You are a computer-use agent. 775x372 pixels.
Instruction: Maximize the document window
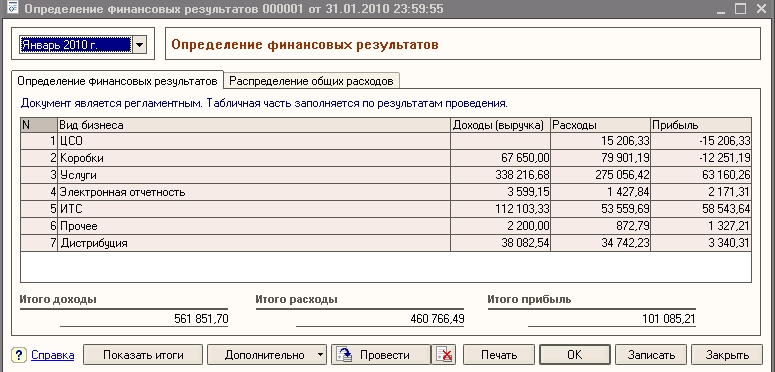(x=740, y=8)
